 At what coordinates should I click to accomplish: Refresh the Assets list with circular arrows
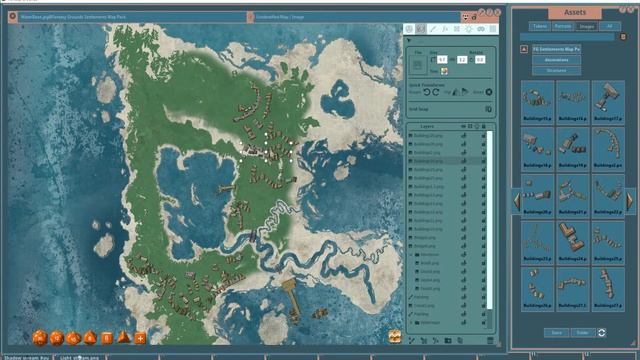[602, 333]
